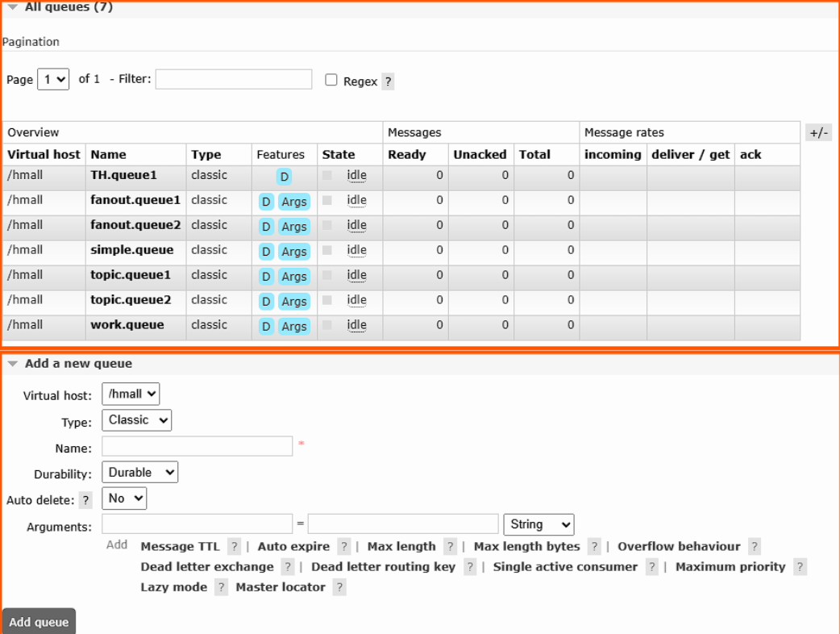Screen dimensions: 840x634
Task: Click the queue Name input field
Action: point(197,447)
